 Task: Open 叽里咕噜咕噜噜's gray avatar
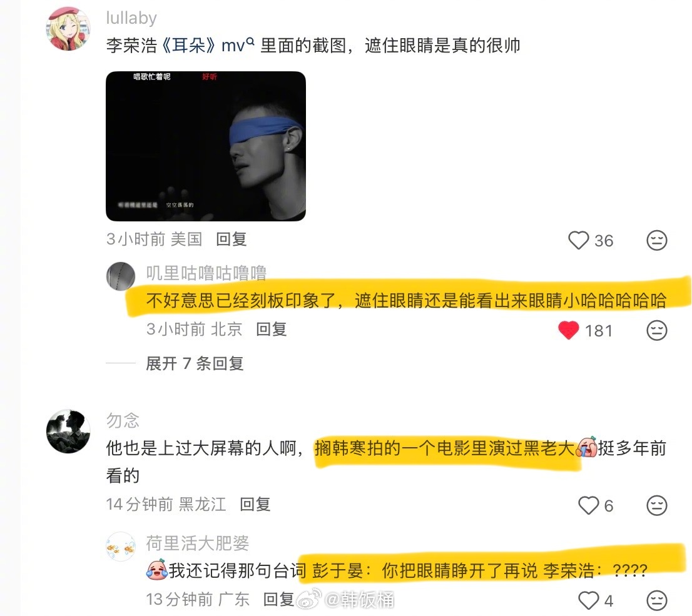(121, 276)
